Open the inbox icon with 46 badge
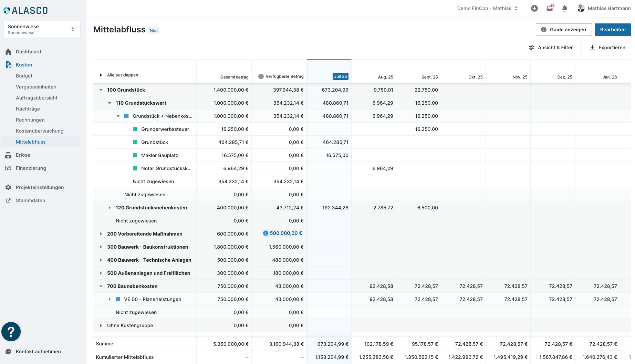Screen dimensions: 635x364 pos(550,8)
